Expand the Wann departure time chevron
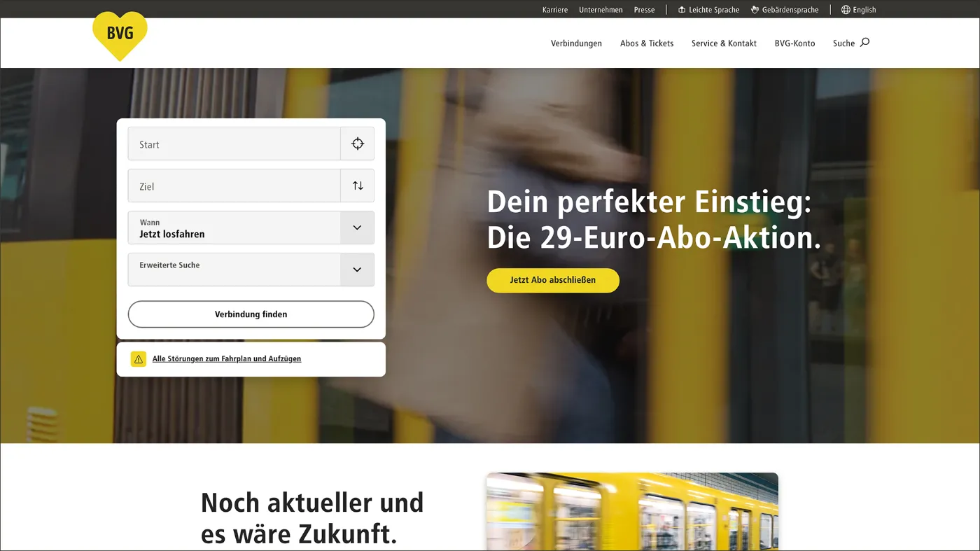The height and width of the screenshot is (551, 980). (357, 228)
